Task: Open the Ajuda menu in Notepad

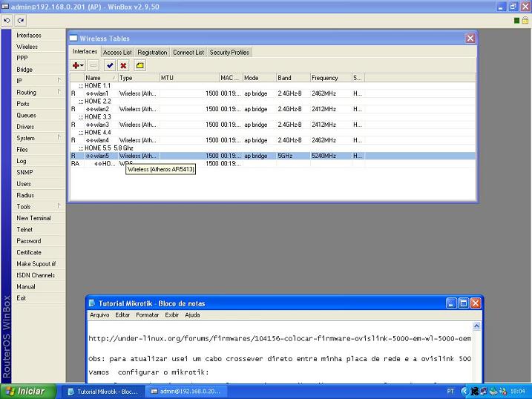Action: coord(192,315)
